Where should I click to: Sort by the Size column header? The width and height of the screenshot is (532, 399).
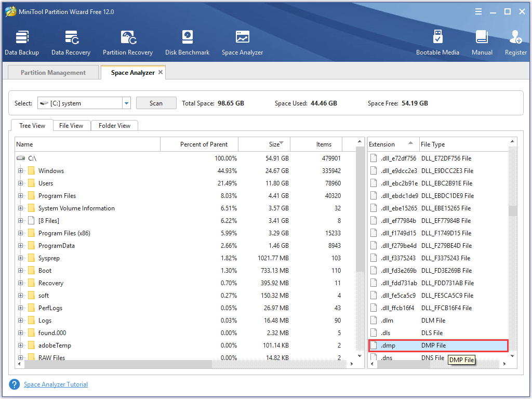(x=264, y=144)
